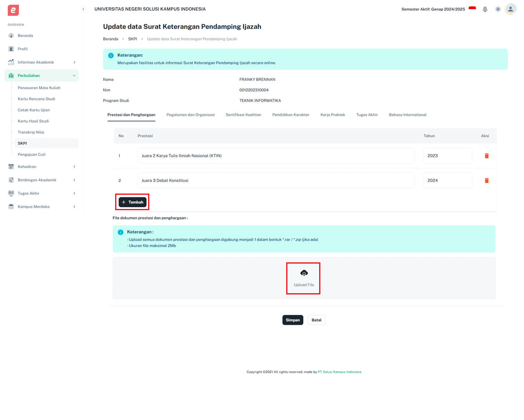
Task: Follow the SKPI breadcrumb link
Action: point(133,39)
